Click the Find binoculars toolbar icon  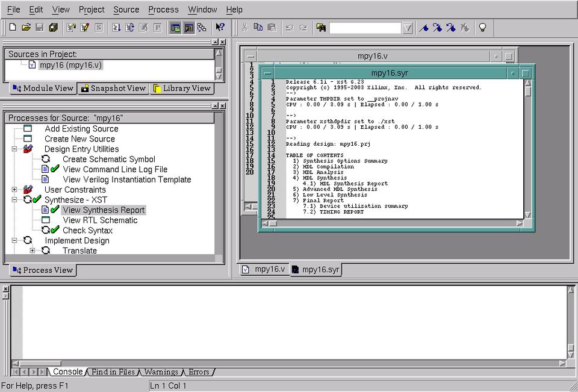click(321, 28)
